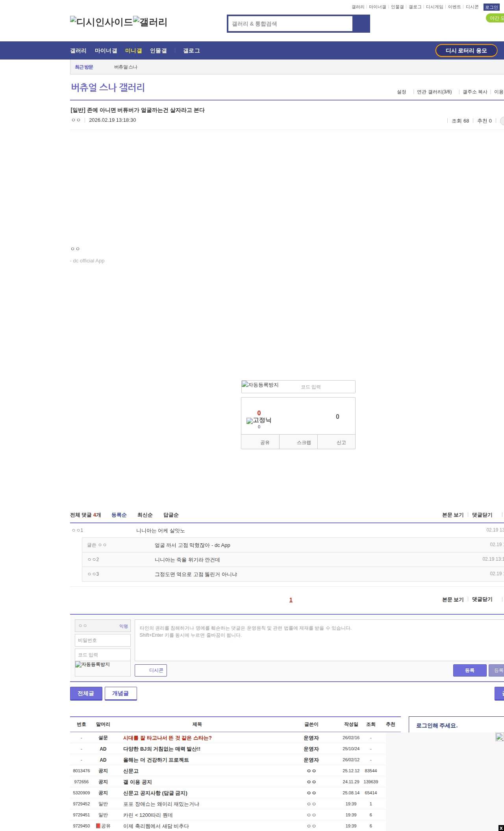Click the 코드 입력 field above vote box
The width and height of the screenshot is (504, 831).
tap(326, 387)
